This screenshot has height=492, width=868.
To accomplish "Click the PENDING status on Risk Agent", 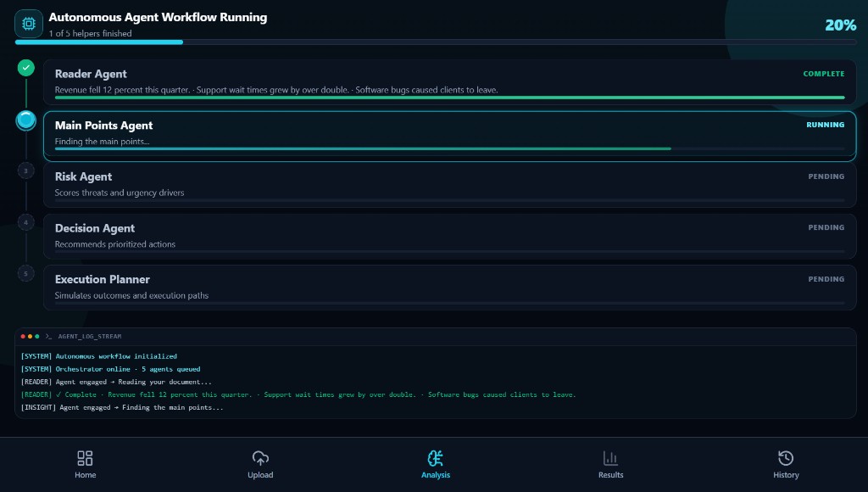I will coord(826,176).
